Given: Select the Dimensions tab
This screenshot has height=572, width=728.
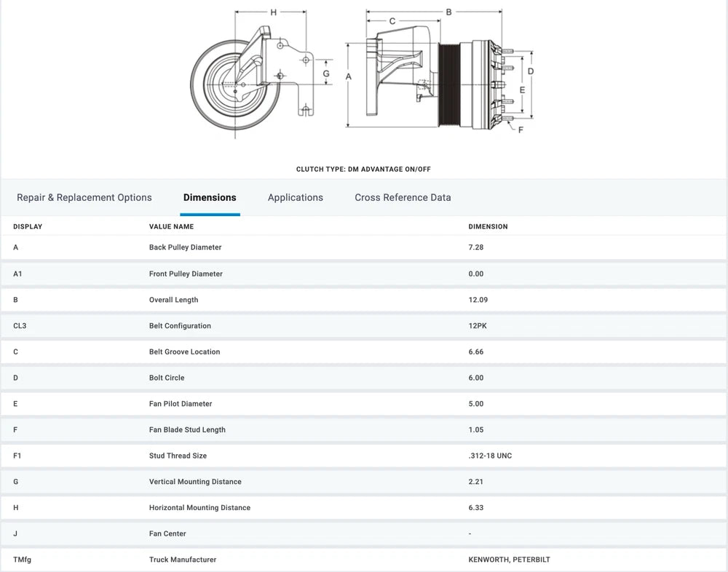Looking at the screenshot, I should click(x=210, y=197).
